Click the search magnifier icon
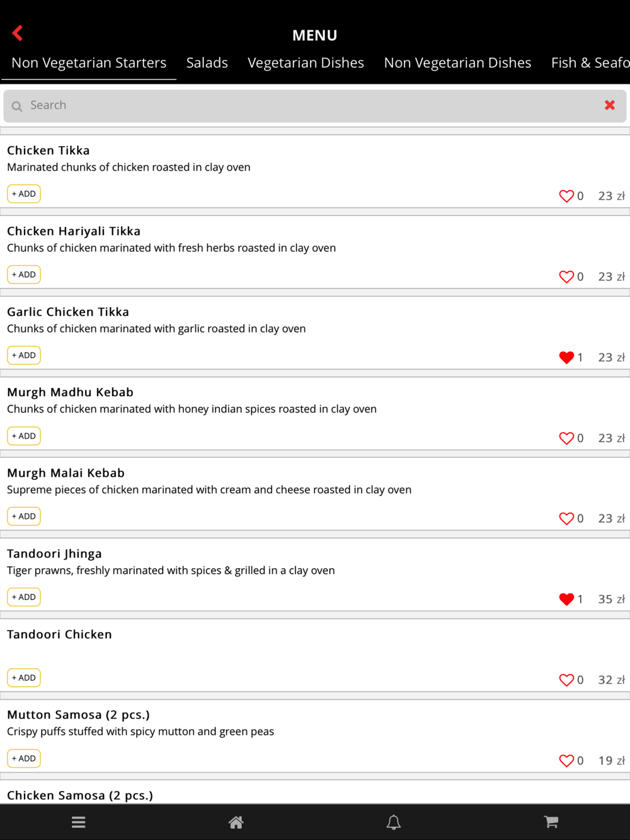Screen dimensions: 630x840 tap(17, 106)
